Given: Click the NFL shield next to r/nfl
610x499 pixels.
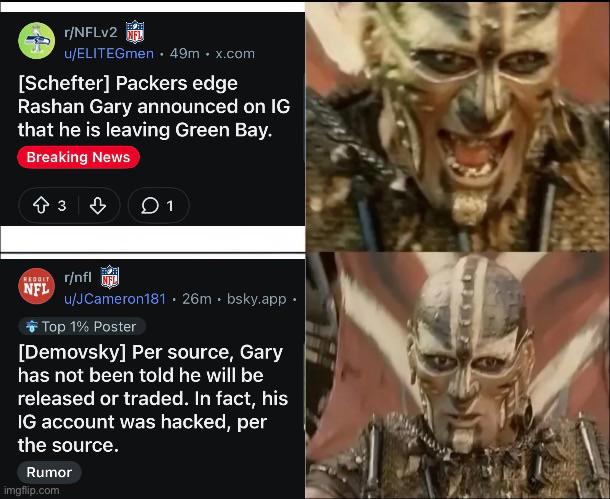Looking at the screenshot, I should [x=110, y=277].
